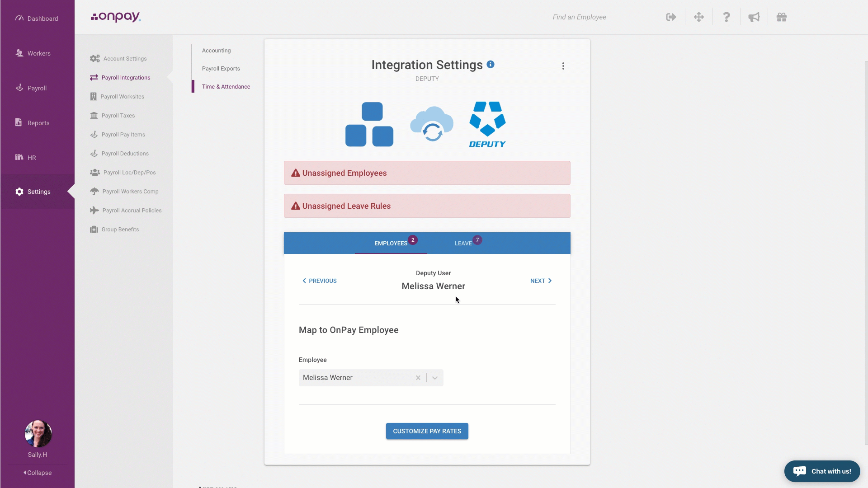Click the sign out arrow icon

(671, 17)
